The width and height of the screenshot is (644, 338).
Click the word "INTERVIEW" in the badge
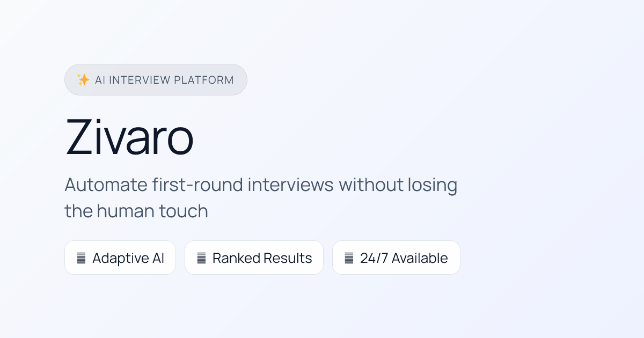139,80
